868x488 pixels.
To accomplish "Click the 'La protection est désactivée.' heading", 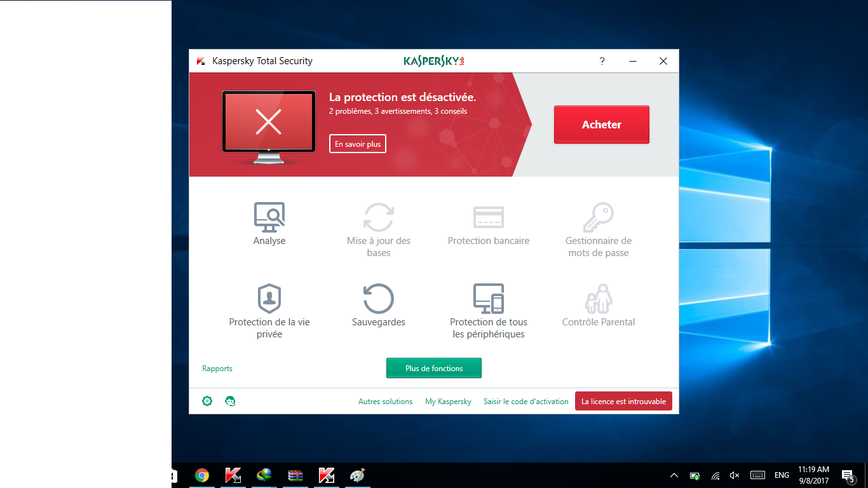I will coord(402,97).
